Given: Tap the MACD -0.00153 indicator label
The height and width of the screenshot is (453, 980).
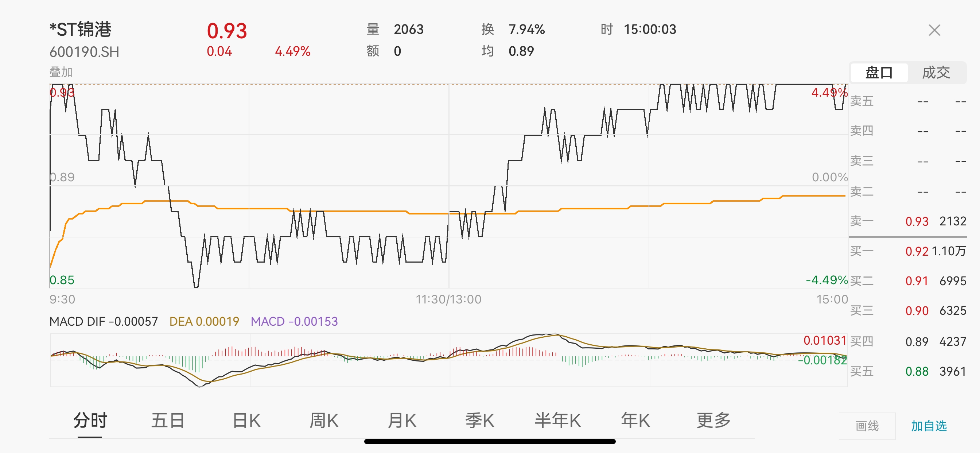Looking at the screenshot, I should click(x=294, y=322).
